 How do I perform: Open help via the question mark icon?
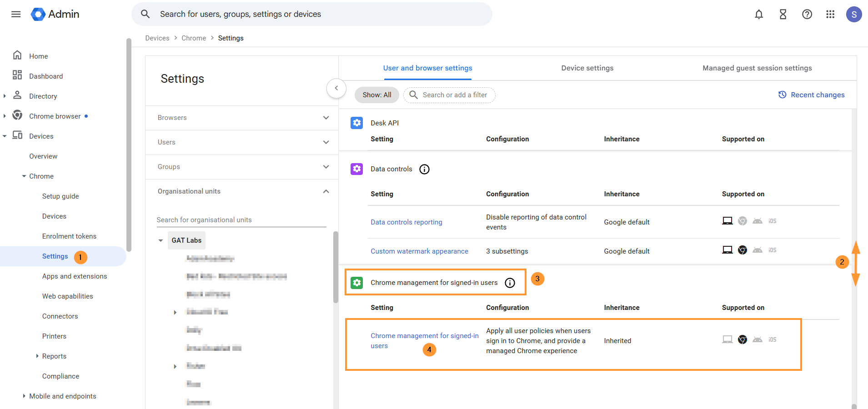click(807, 14)
